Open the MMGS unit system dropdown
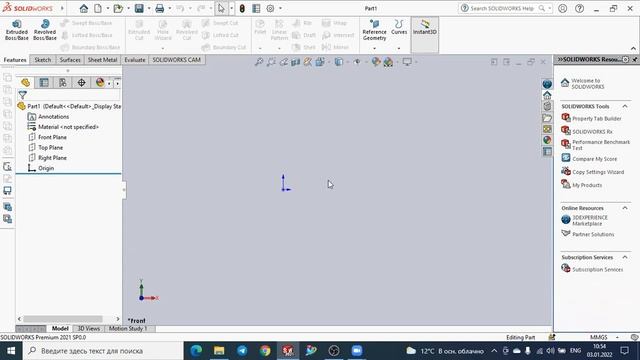Screen dimensions: 640x360 coord(618,338)
